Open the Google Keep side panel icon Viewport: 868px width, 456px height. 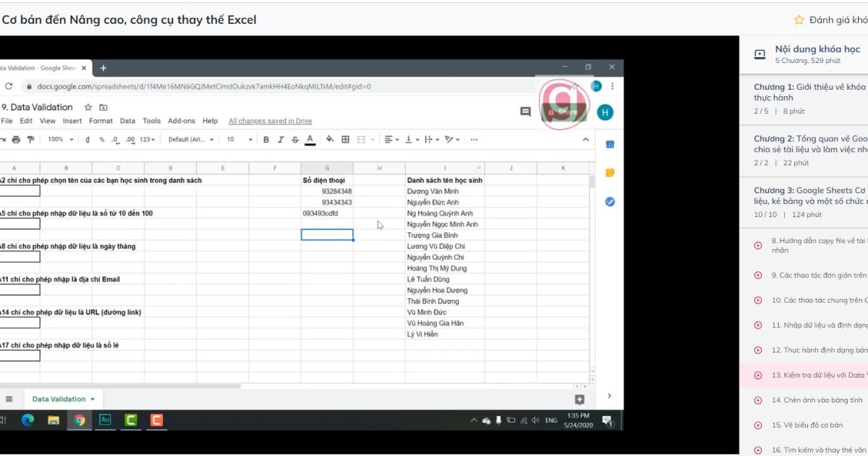point(610,173)
